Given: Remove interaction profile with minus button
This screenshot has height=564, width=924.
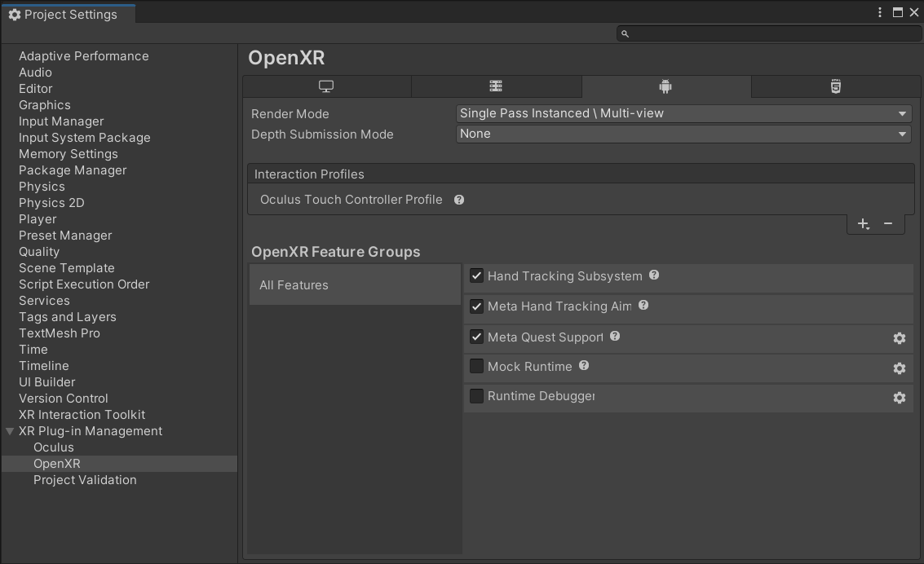Looking at the screenshot, I should click(x=888, y=224).
